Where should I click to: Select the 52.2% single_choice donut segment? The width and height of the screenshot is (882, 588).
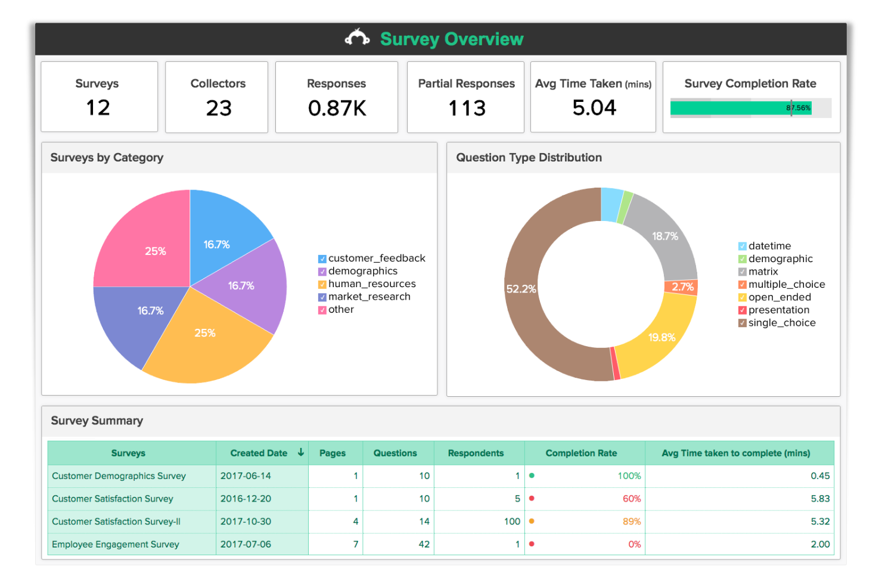click(x=521, y=289)
